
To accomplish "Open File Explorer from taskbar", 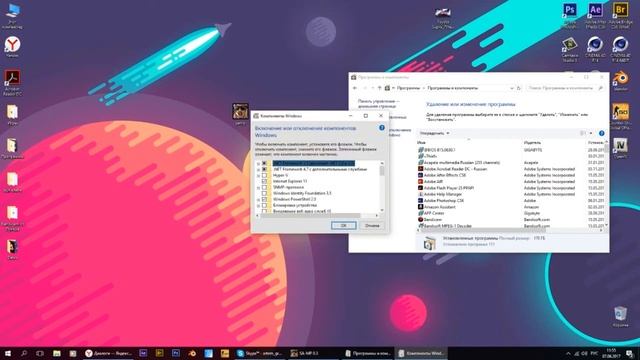I will point(57,353).
